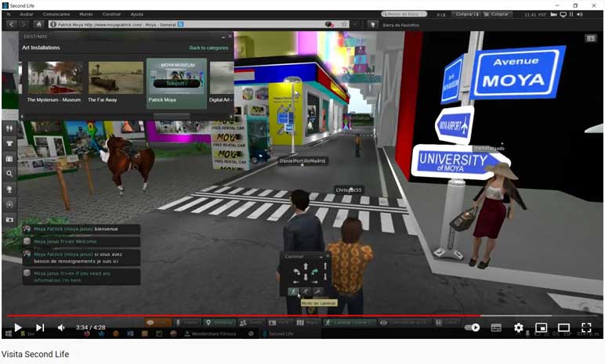This screenshot has height=364, width=605.
Task: Toggle walk mode in Caminar panel
Action: point(294,292)
